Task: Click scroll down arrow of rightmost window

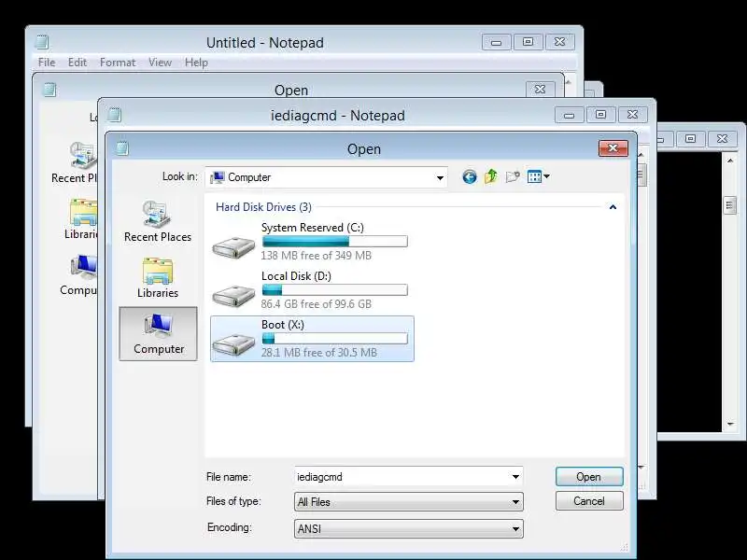Action: [730, 424]
